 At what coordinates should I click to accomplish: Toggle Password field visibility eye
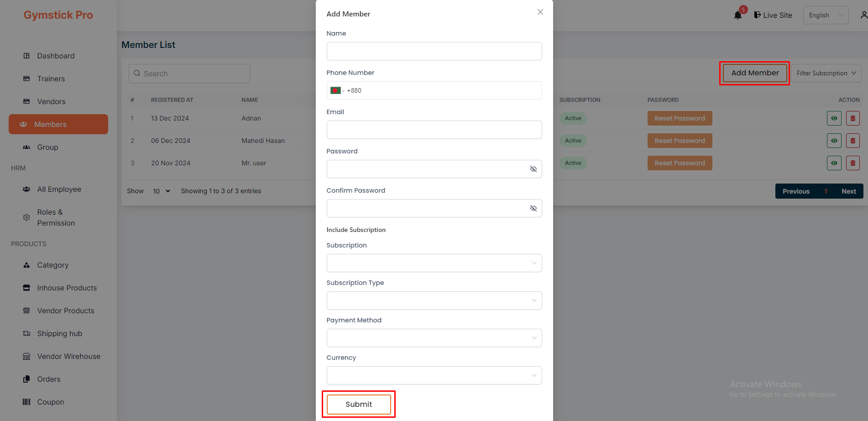533,169
